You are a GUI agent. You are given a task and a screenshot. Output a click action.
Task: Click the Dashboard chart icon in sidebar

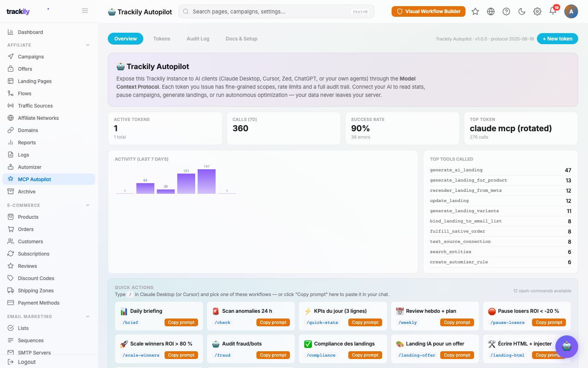(11, 32)
